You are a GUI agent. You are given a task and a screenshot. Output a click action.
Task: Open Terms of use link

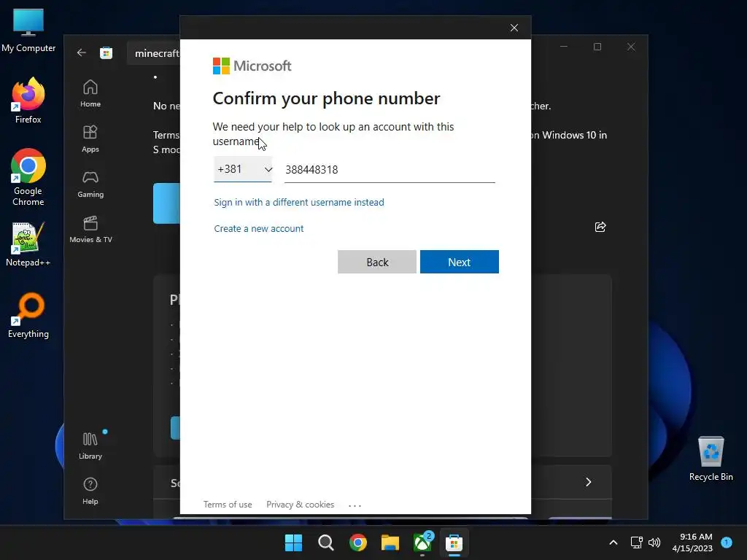pyautogui.click(x=228, y=505)
